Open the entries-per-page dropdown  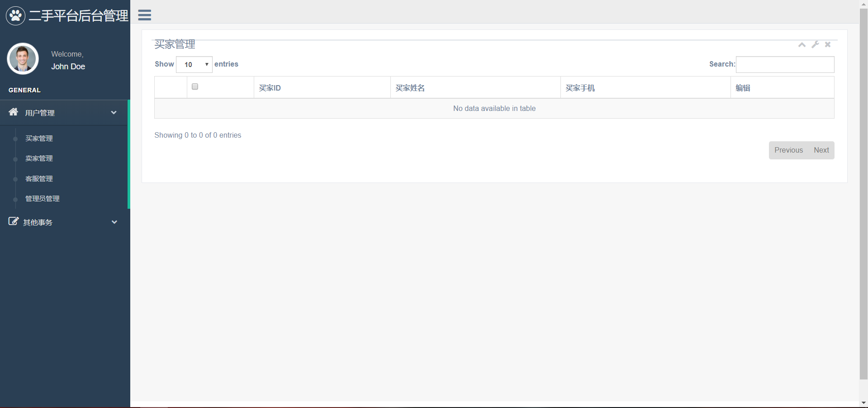click(x=194, y=64)
